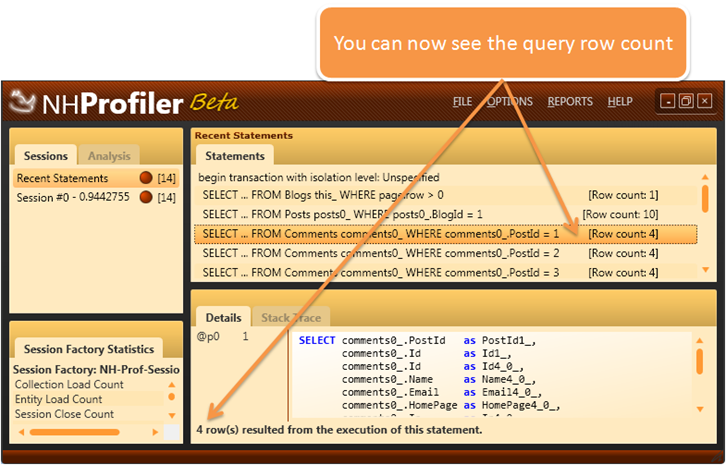Viewport: 726px width, 465px height.
Task: Click the [Row count: 10] value
Action: (620, 214)
